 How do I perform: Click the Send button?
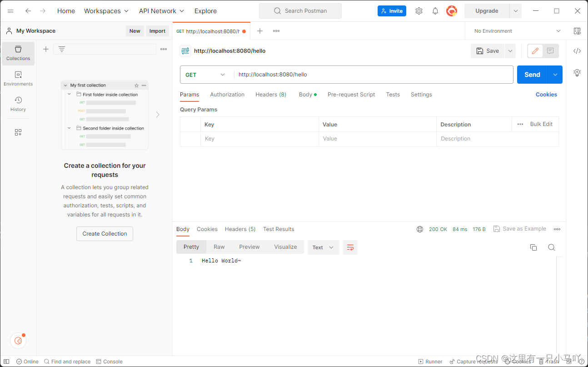(533, 75)
